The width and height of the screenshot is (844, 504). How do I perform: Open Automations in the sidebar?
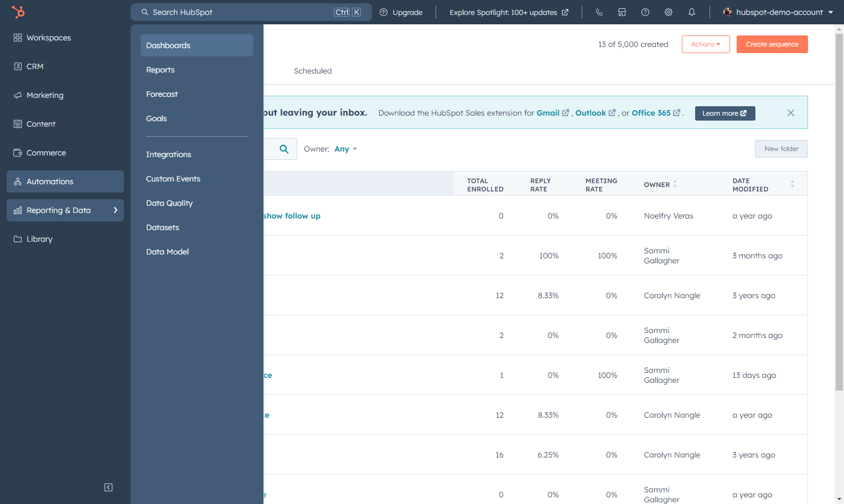coord(65,181)
